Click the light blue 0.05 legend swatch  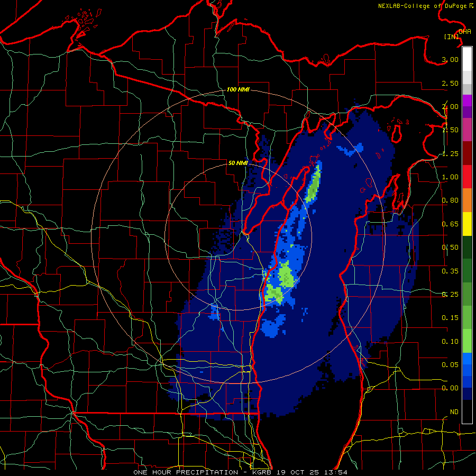coord(467,359)
